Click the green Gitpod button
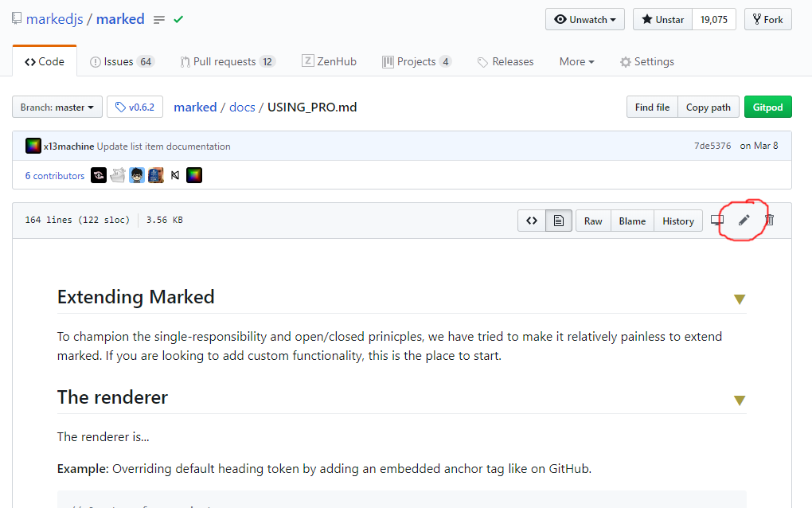Viewport: 812px width, 508px height. [768, 107]
